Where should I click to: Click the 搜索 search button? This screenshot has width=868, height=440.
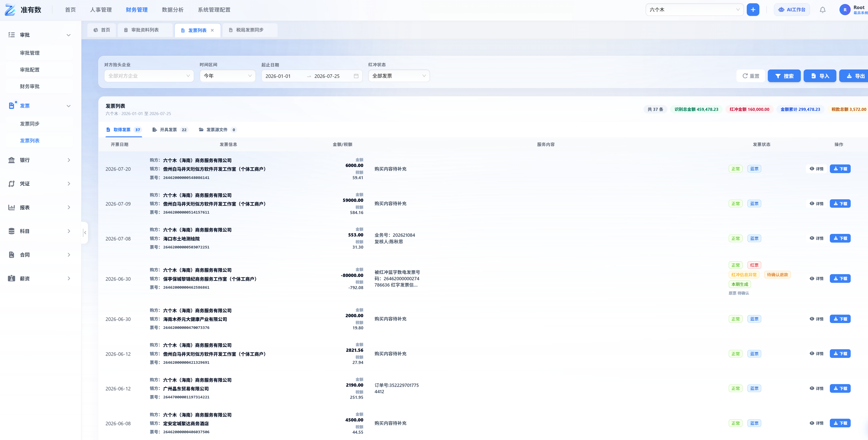click(784, 76)
